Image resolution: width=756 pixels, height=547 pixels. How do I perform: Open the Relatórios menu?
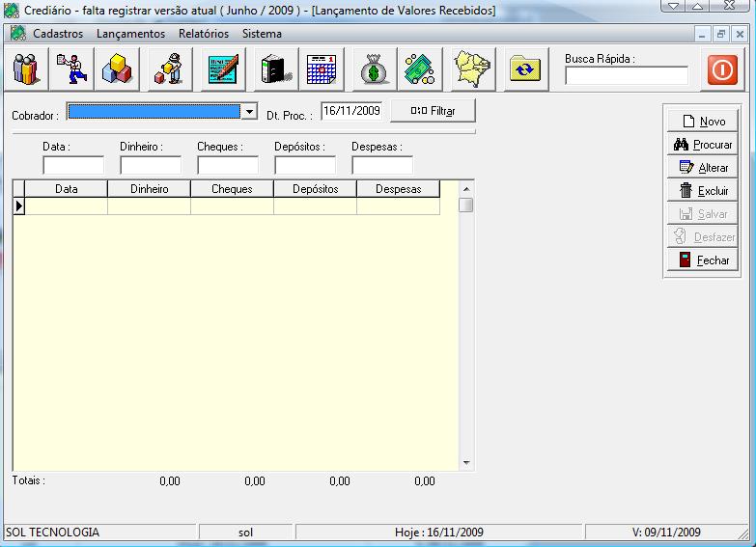204,34
